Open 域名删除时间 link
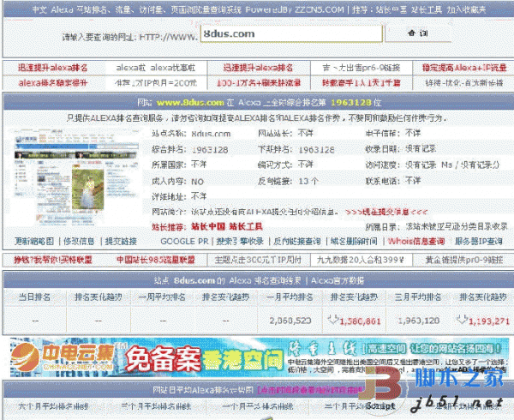The height and width of the screenshot is (420, 514). coord(354,242)
